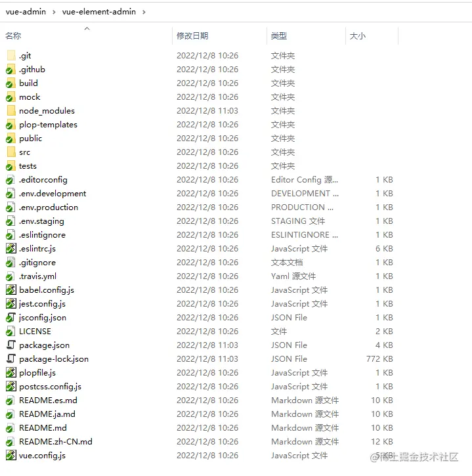This screenshot has height=476, width=472.
Task: Click the STAGING 文件 type entry
Action: click(298, 221)
